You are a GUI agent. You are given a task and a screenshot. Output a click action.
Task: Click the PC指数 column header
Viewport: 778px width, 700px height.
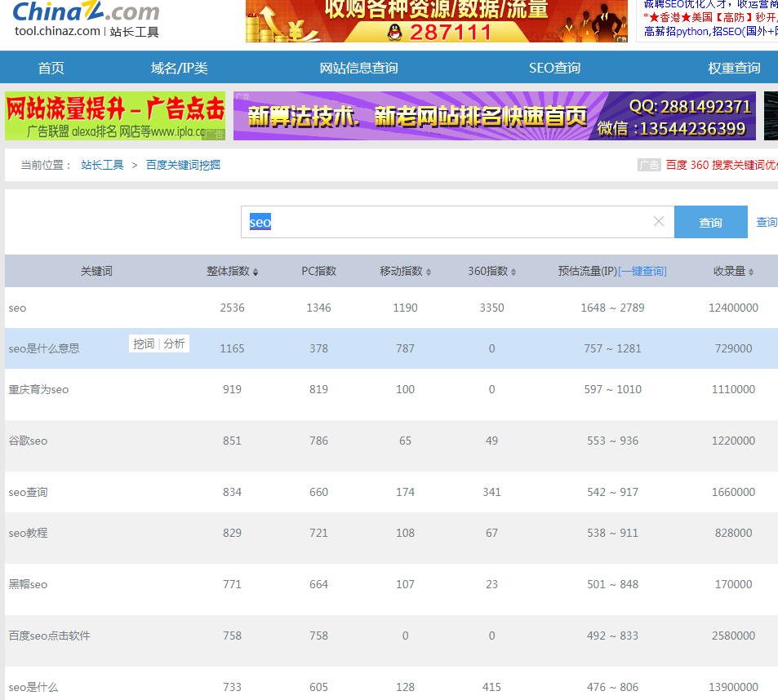[x=319, y=271]
